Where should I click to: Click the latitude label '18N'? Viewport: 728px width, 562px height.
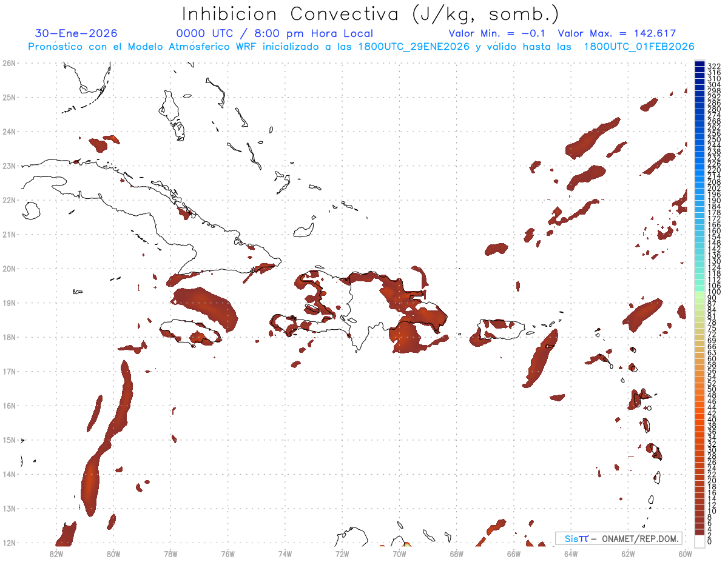9,337
